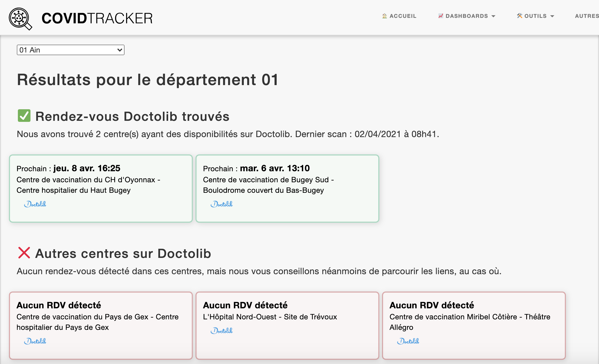Screen dimensions: 599x364
Task: Select the mar. 6 avr. 13:10 slot text
Action: coord(275,168)
